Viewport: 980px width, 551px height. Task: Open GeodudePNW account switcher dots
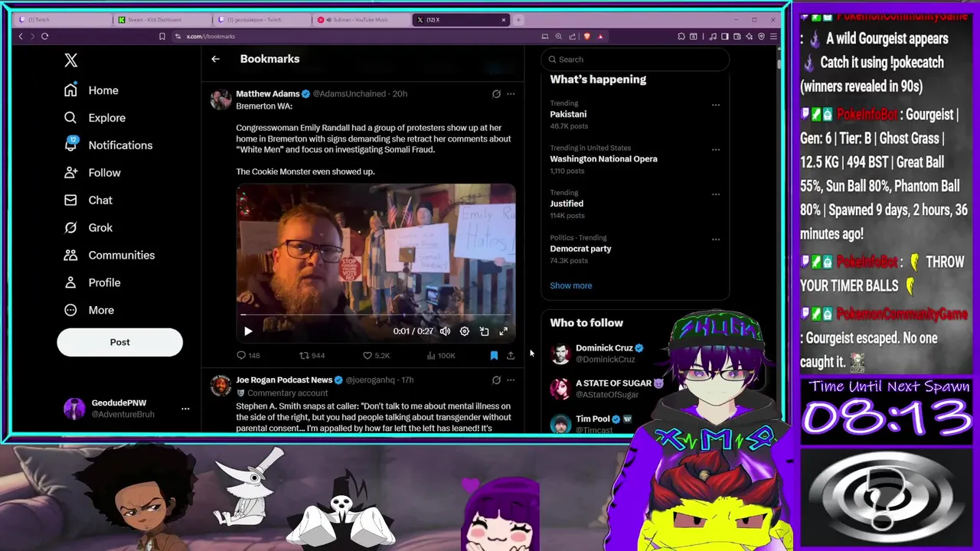tap(185, 409)
